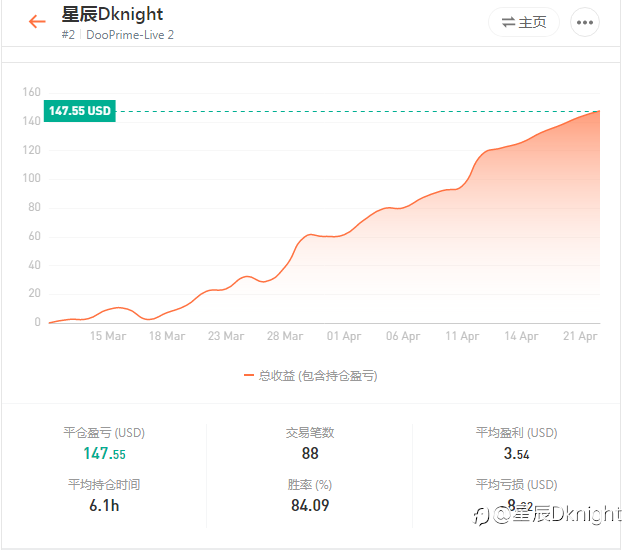
Task: Click the orange legend line marker
Action: pos(249,375)
